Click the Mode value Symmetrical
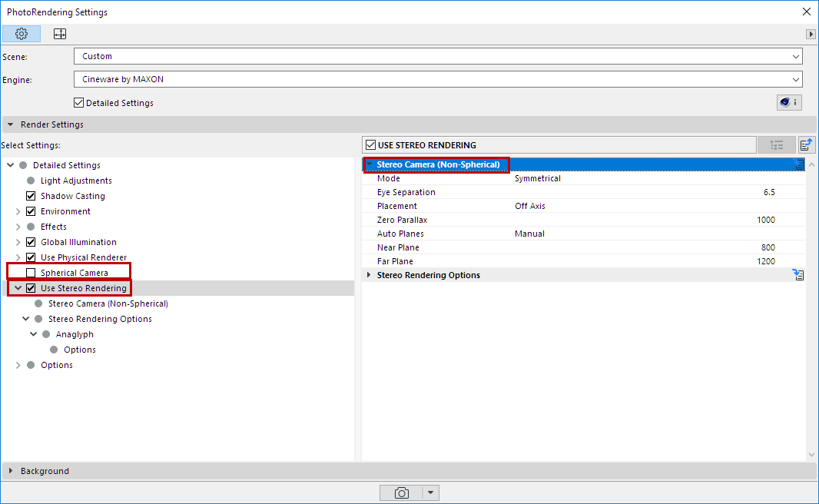The height and width of the screenshot is (504, 819). [538, 178]
